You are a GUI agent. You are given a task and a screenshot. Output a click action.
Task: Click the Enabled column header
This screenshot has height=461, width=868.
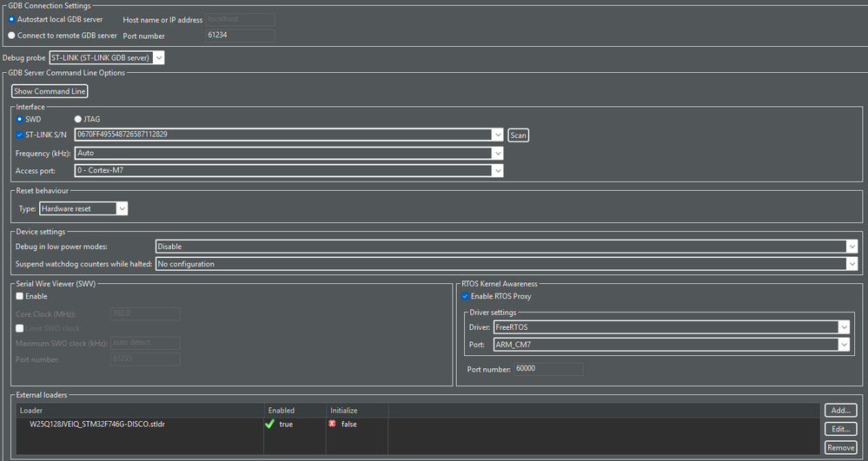(x=295, y=411)
